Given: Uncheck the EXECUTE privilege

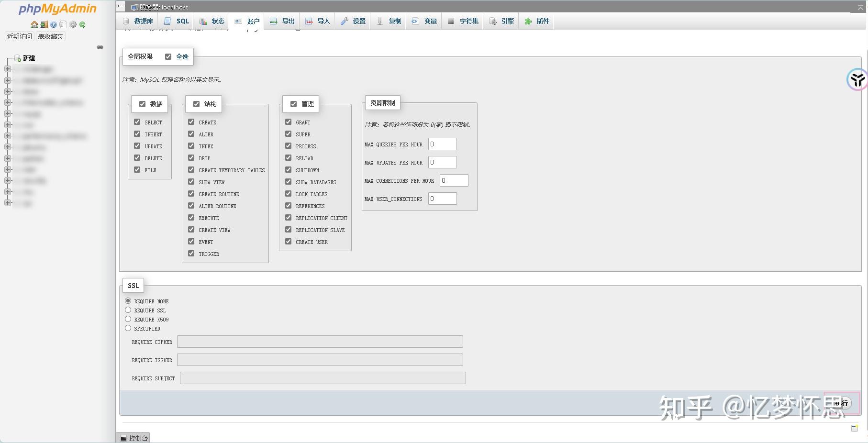Looking at the screenshot, I should [x=191, y=218].
